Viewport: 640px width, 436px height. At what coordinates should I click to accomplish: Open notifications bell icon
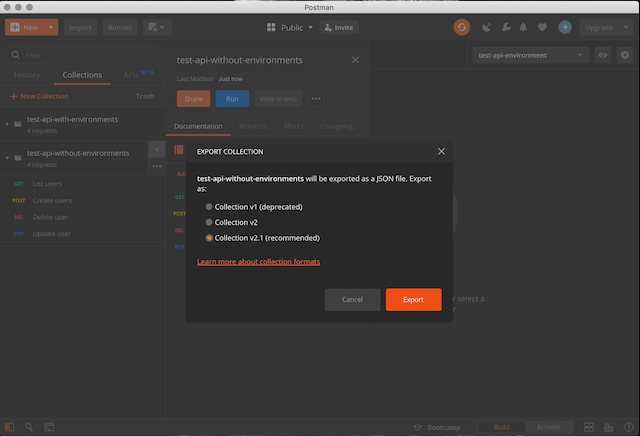(x=523, y=27)
